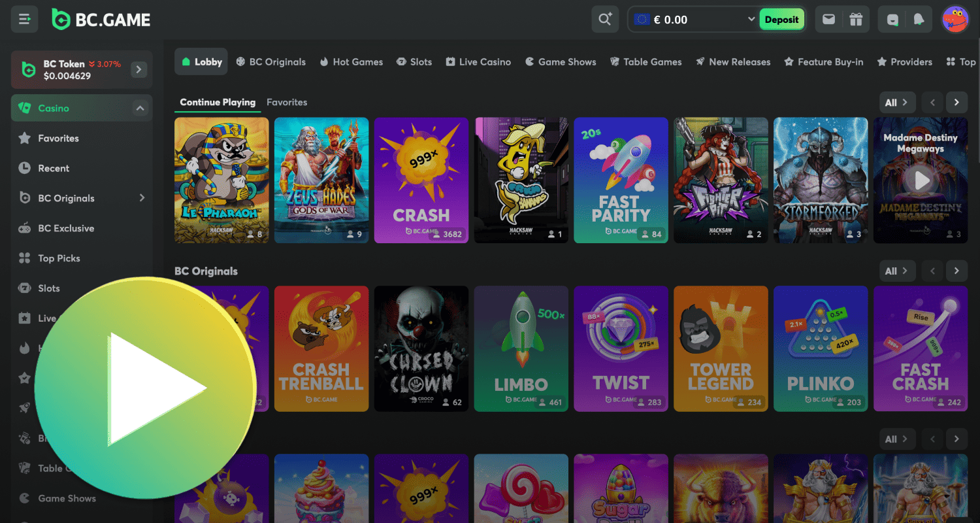Open the banana Hacksaw game thumbnail
The height and width of the screenshot is (523, 980).
[521, 180]
